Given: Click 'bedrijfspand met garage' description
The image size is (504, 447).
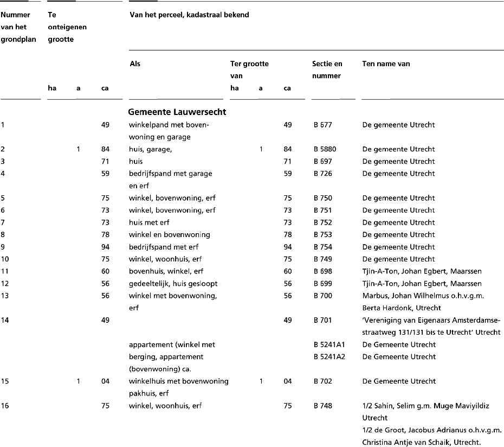Looking at the screenshot, I should (x=170, y=174).
